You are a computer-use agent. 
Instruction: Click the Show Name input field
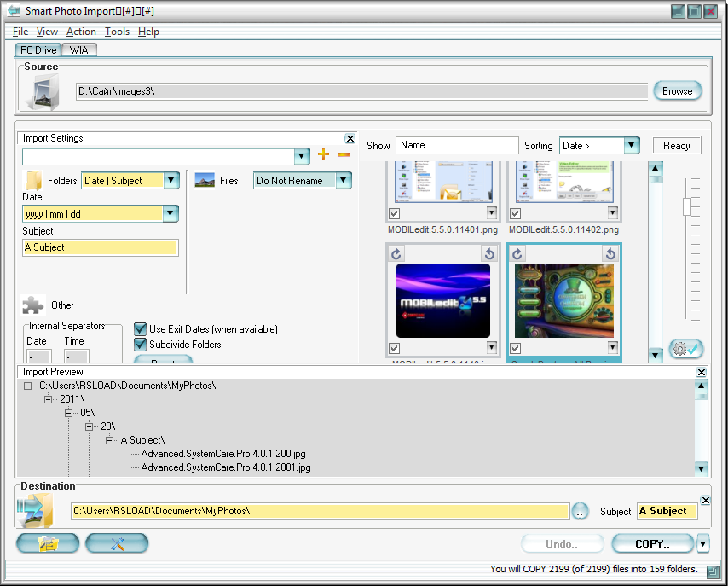click(457, 146)
